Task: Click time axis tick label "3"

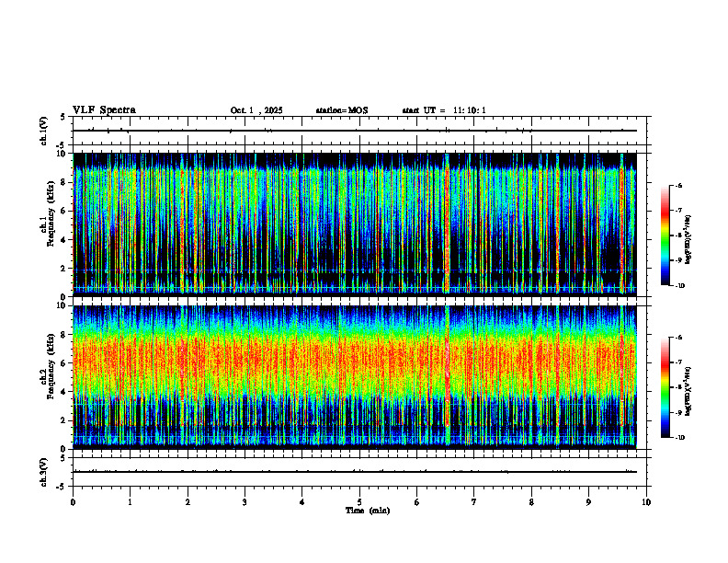Action: click(x=245, y=502)
